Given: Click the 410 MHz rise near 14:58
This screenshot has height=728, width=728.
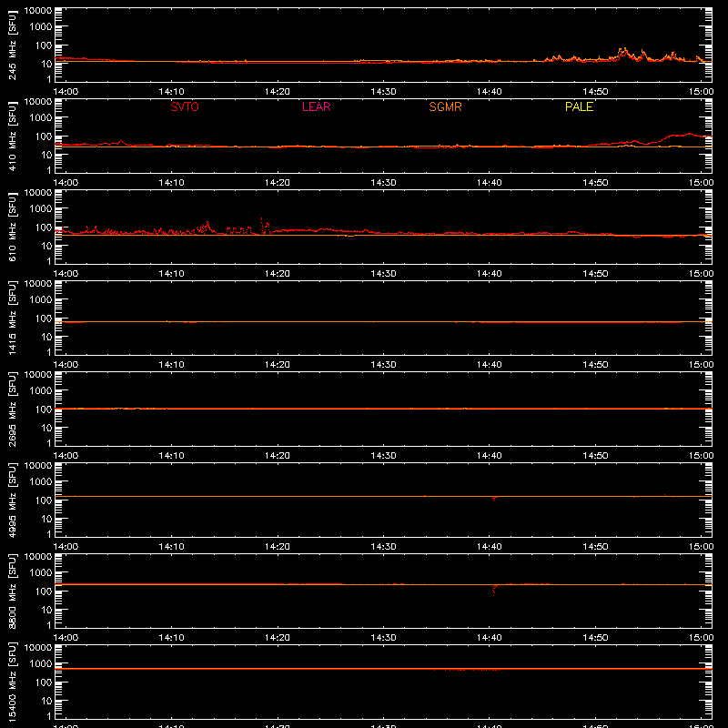Looking at the screenshot, I should [688, 135].
